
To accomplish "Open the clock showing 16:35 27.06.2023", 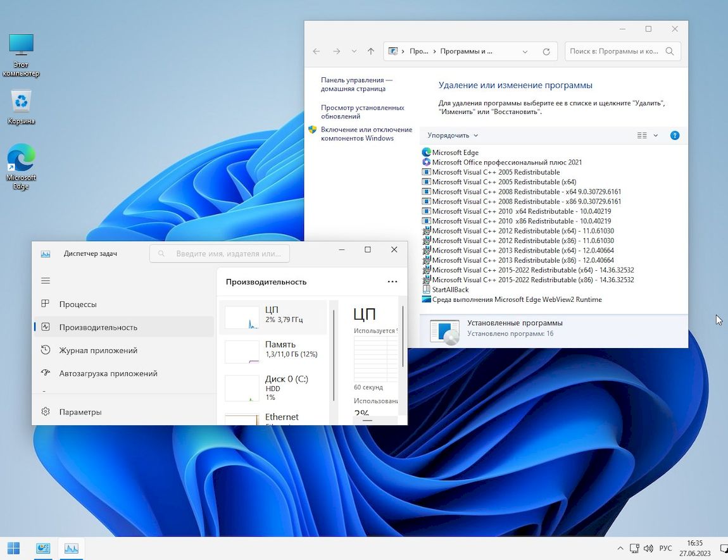I will click(695, 548).
